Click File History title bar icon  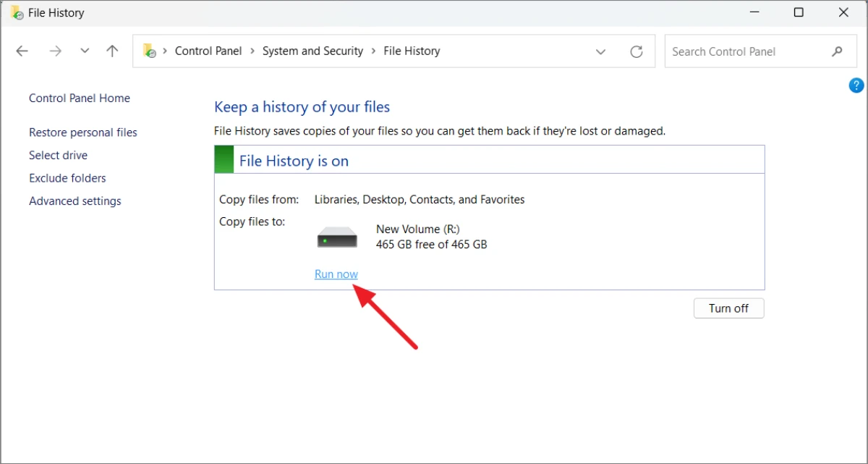[x=16, y=12]
